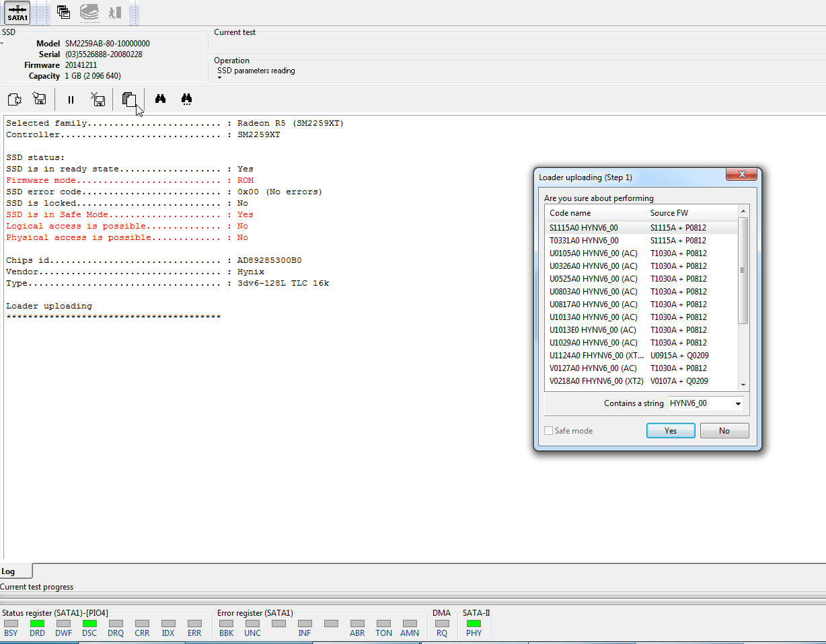The image size is (826, 644).
Task: Click the Firmware mode ROM log line
Action: click(130, 180)
